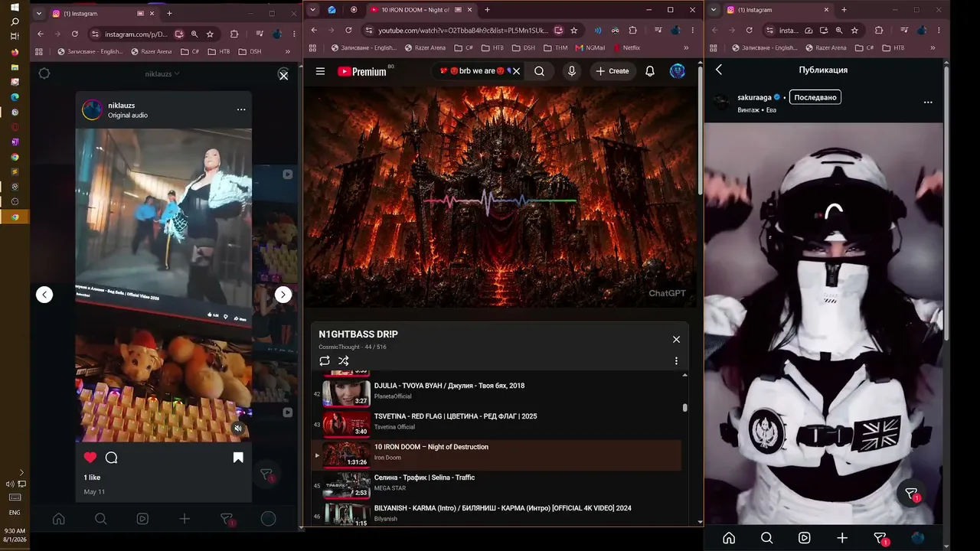Focus the YouTube window address bar

tap(463, 30)
